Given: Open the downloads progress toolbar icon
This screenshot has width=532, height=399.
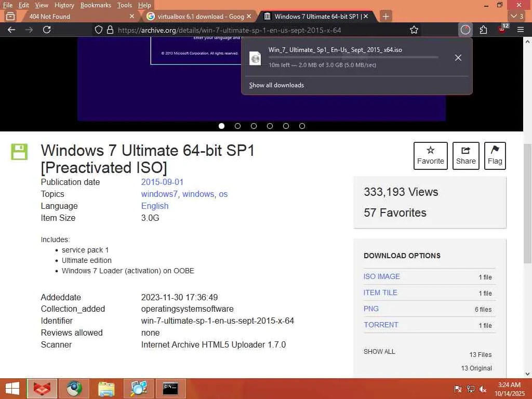Looking at the screenshot, I should (465, 30).
